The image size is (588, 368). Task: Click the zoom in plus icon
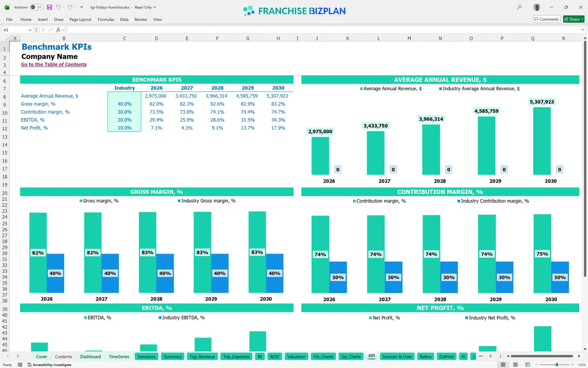coord(572,365)
